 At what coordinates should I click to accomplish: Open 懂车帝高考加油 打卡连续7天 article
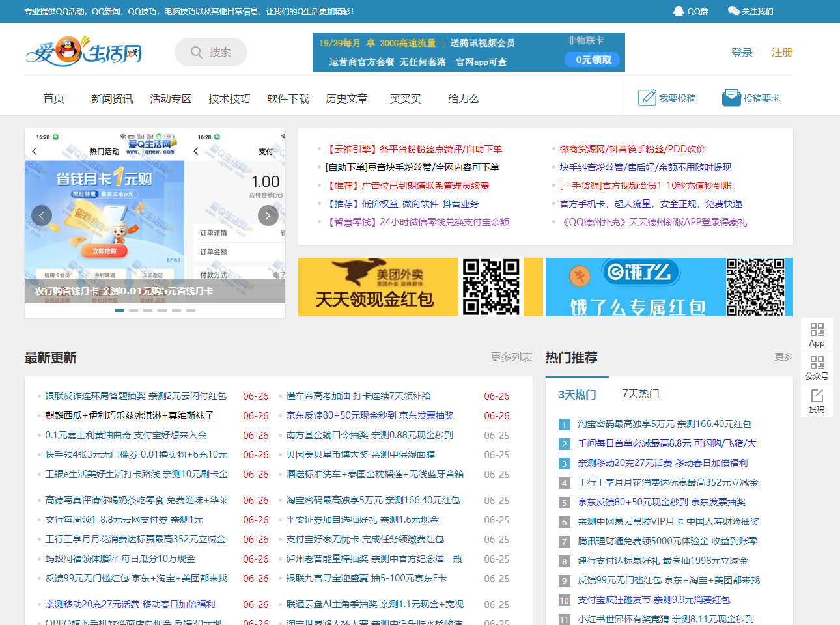tap(358, 396)
